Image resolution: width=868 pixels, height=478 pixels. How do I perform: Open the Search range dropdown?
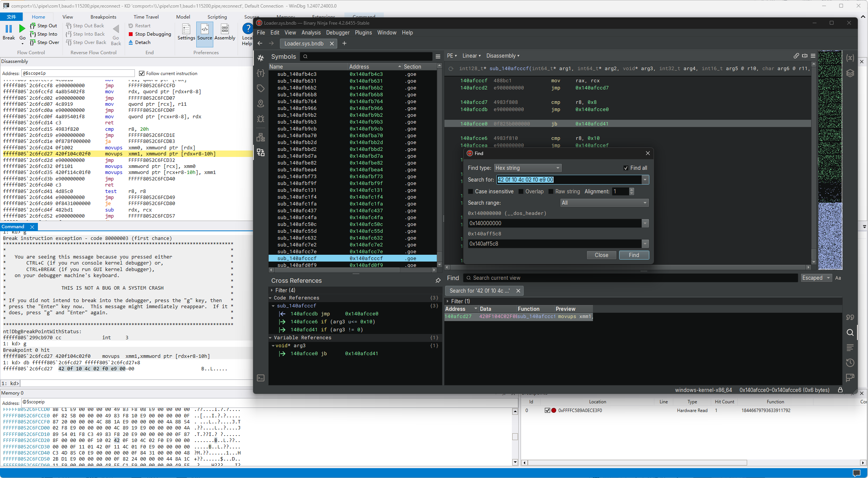[x=604, y=203]
